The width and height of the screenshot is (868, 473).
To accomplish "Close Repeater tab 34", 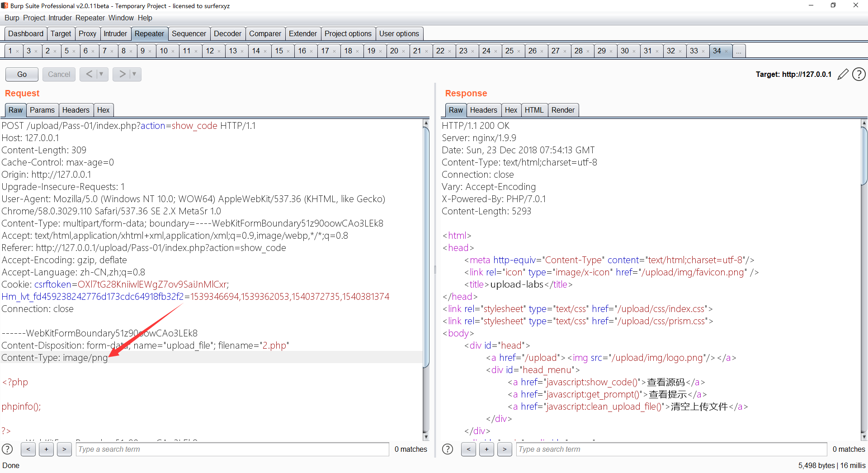I will point(726,51).
